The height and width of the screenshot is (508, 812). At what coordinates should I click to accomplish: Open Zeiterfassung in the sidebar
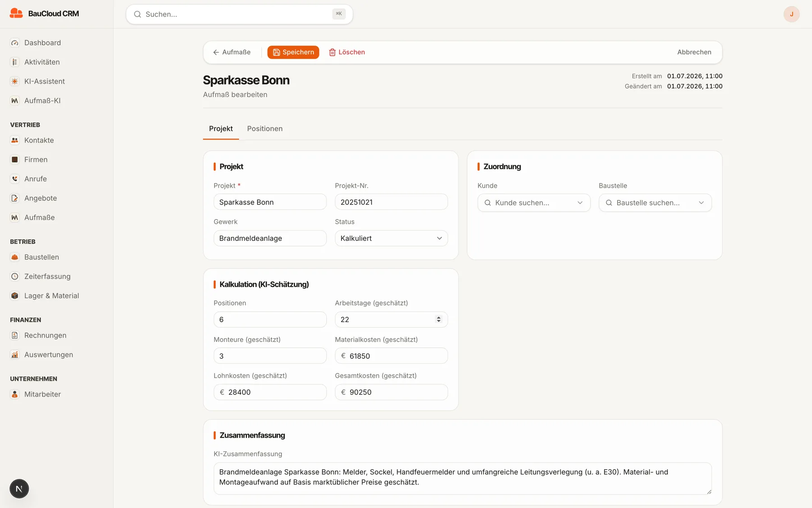click(47, 277)
